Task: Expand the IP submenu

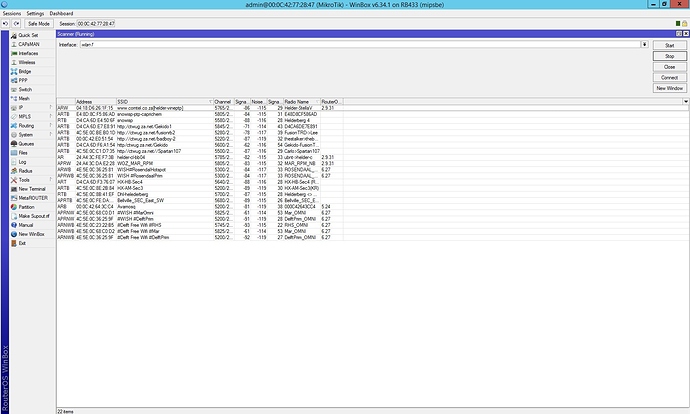Action: [21, 107]
